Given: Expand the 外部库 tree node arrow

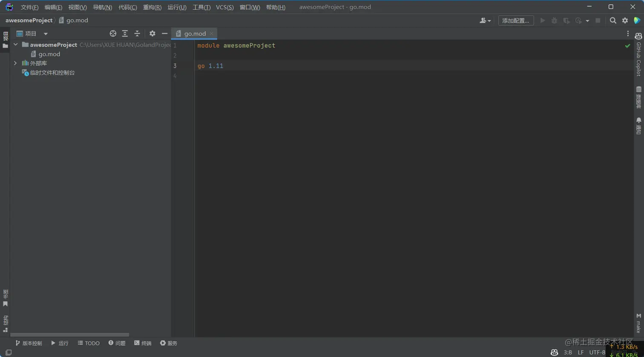Looking at the screenshot, I should [x=16, y=63].
